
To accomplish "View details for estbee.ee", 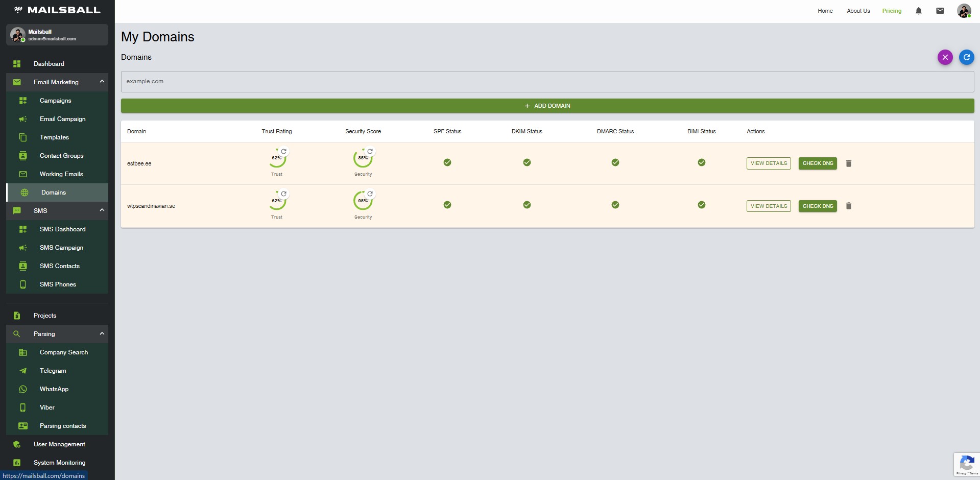I will pyautogui.click(x=768, y=163).
